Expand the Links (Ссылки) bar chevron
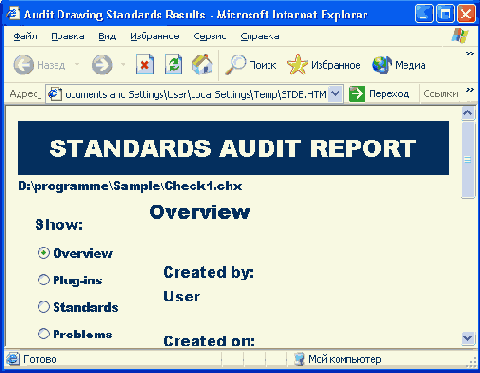Screen dimensions: 480x373 click(470, 90)
